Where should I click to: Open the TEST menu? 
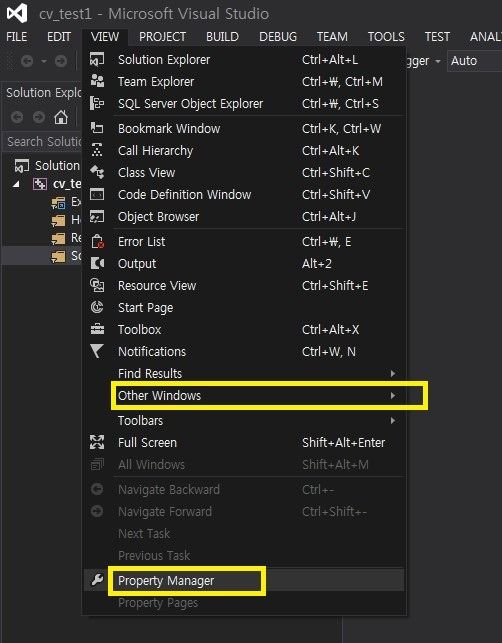coord(437,37)
